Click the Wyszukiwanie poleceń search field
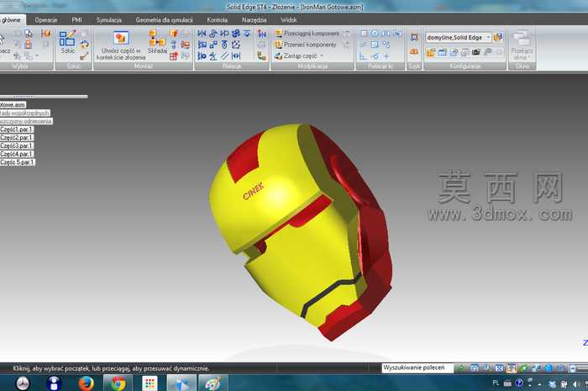This screenshot has height=391, width=588. point(417,367)
